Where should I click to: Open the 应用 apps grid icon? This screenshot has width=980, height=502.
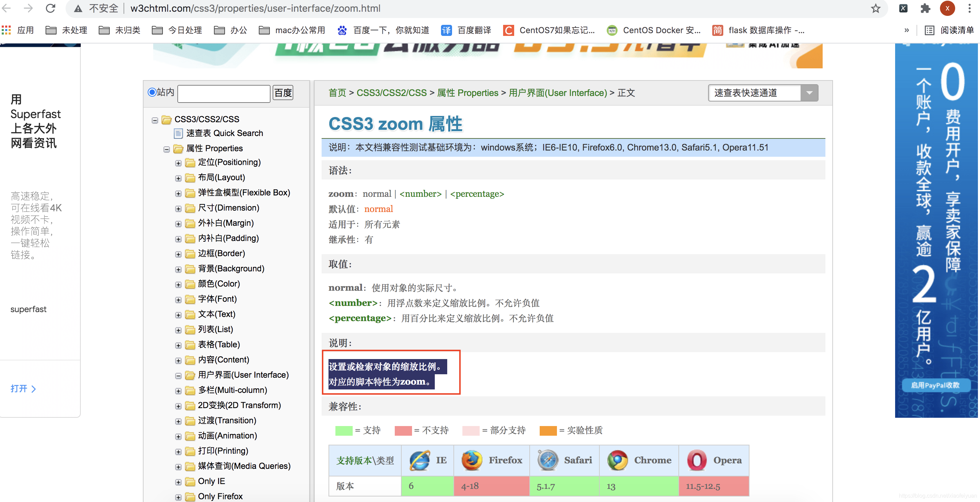(6, 30)
